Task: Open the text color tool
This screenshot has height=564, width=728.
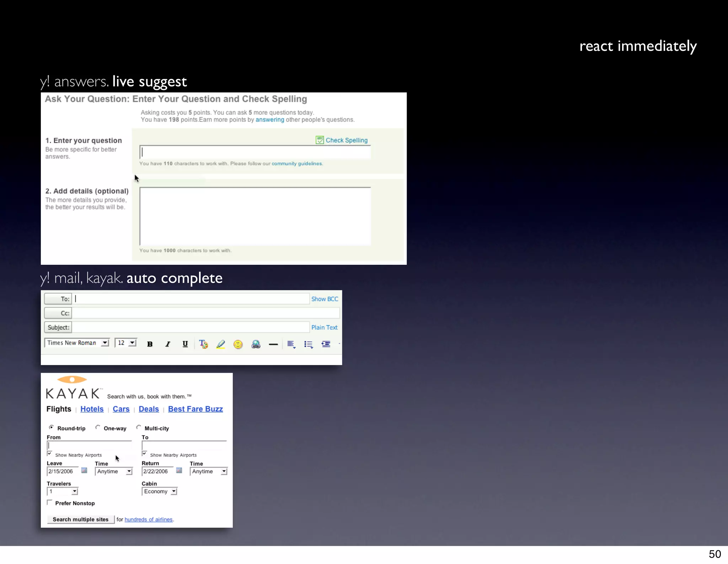Action: pyautogui.click(x=203, y=344)
